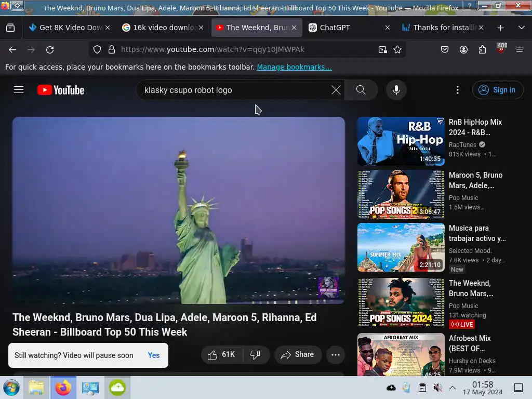Open a new browser tab
532x399 pixels.
point(500,28)
